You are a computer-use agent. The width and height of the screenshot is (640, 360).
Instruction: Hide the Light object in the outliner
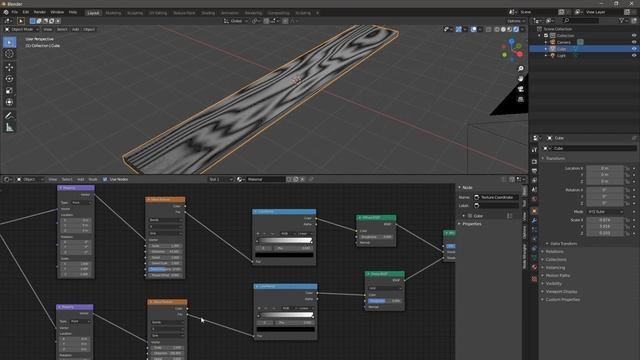(x=634, y=55)
